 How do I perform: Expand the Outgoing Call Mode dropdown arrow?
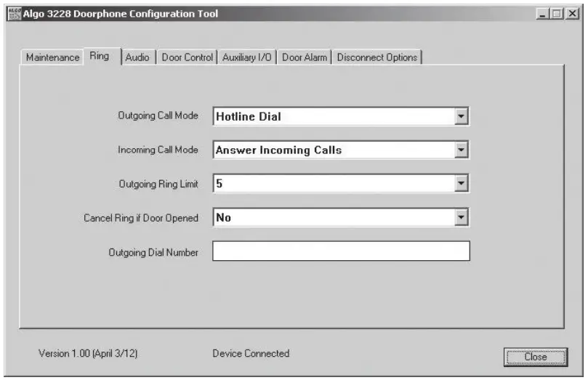[x=462, y=116]
